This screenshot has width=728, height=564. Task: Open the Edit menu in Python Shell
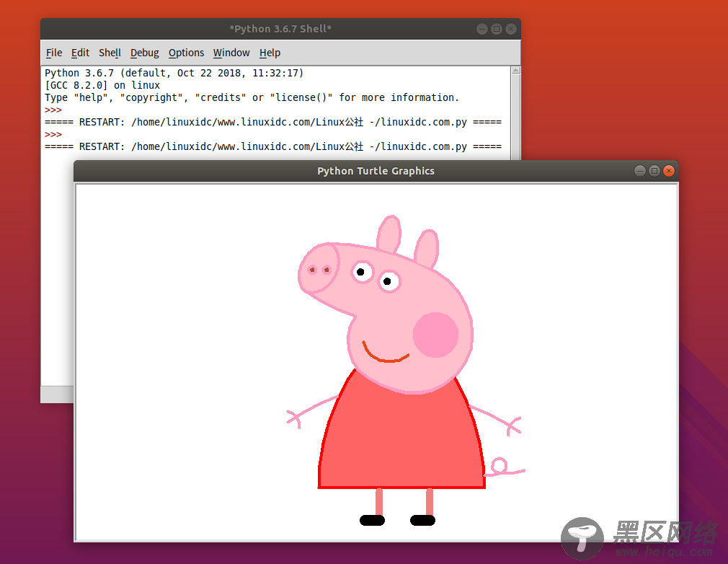point(80,53)
